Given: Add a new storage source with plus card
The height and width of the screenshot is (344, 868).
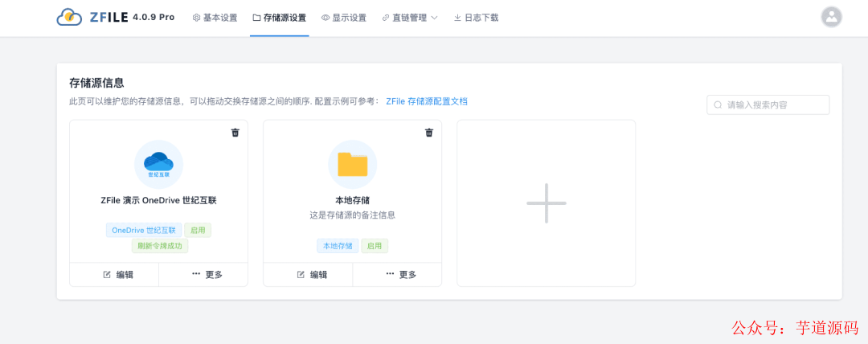Looking at the screenshot, I should (x=546, y=203).
